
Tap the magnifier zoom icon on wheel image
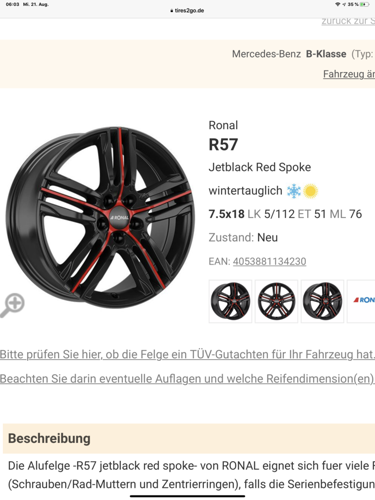pyautogui.click(x=12, y=305)
